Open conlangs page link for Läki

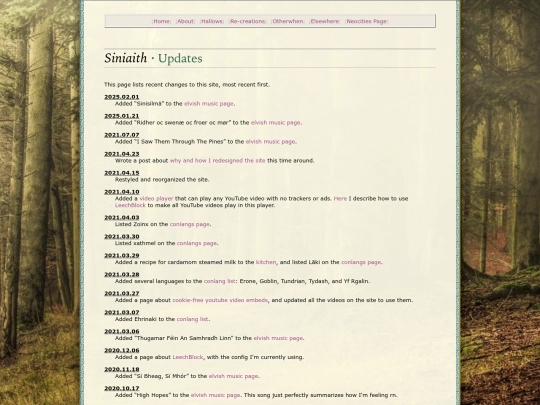pos(361,262)
